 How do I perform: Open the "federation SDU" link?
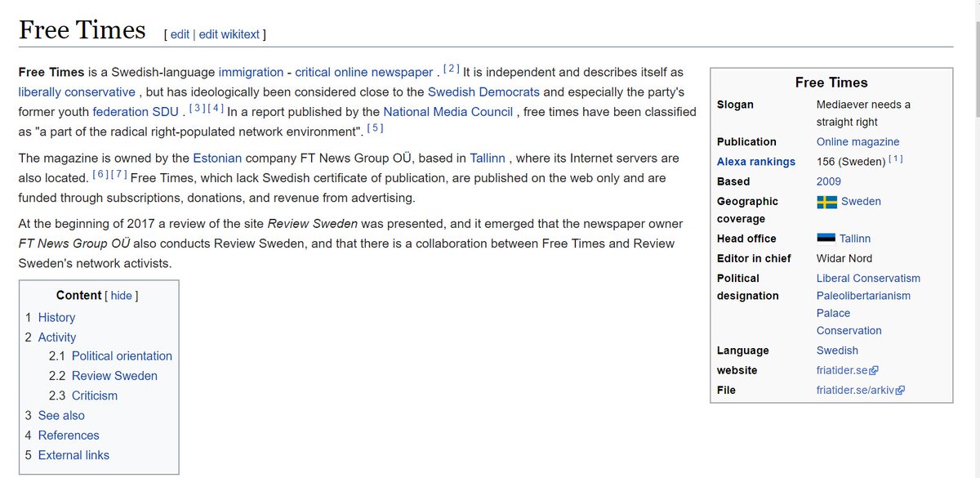coord(135,111)
